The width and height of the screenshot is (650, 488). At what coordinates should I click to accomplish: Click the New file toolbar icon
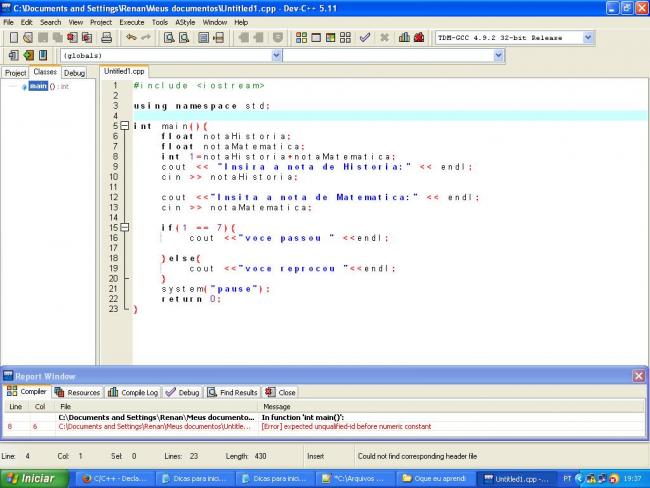pyautogui.click(x=14, y=38)
